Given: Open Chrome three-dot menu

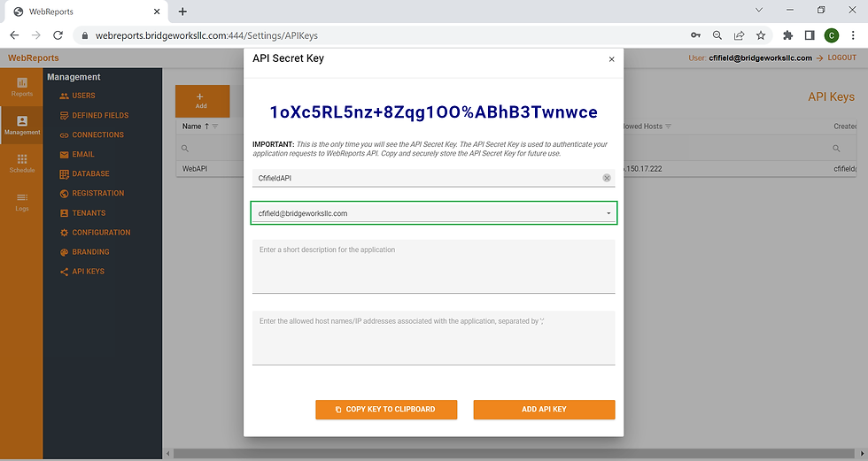Looking at the screenshot, I should coord(853,35).
